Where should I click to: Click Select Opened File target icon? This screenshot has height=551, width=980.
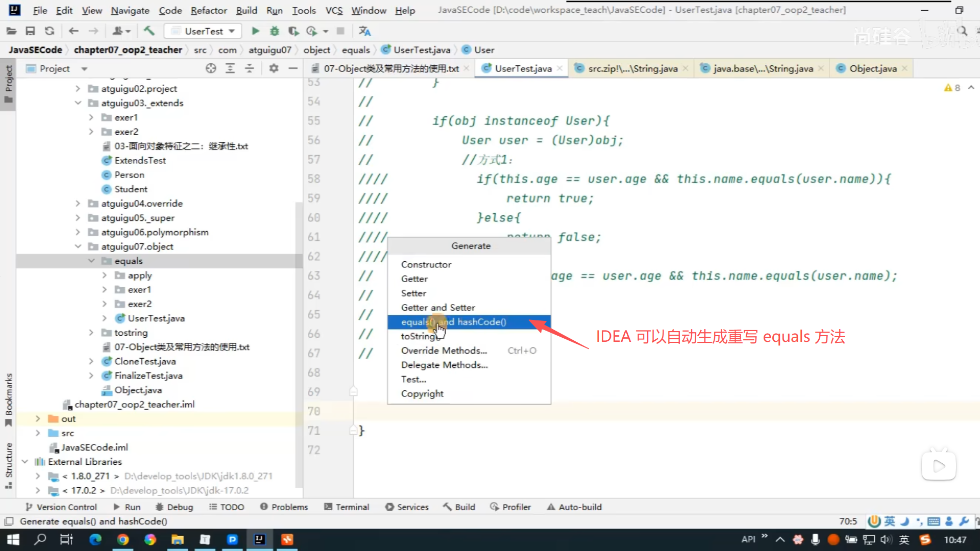pyautogui.click(x=211, y=68)
